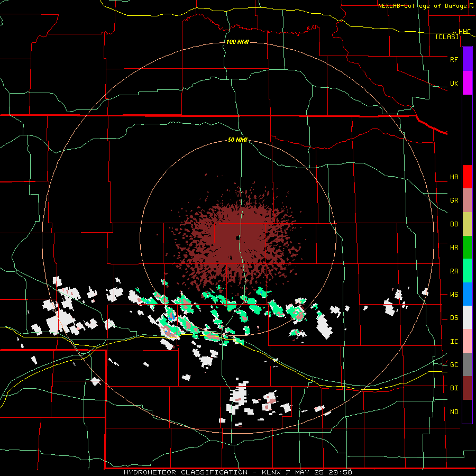Click the HA legend label
Image resolution: width=476 pixels, height=476 pixels.
click(454, 177)
